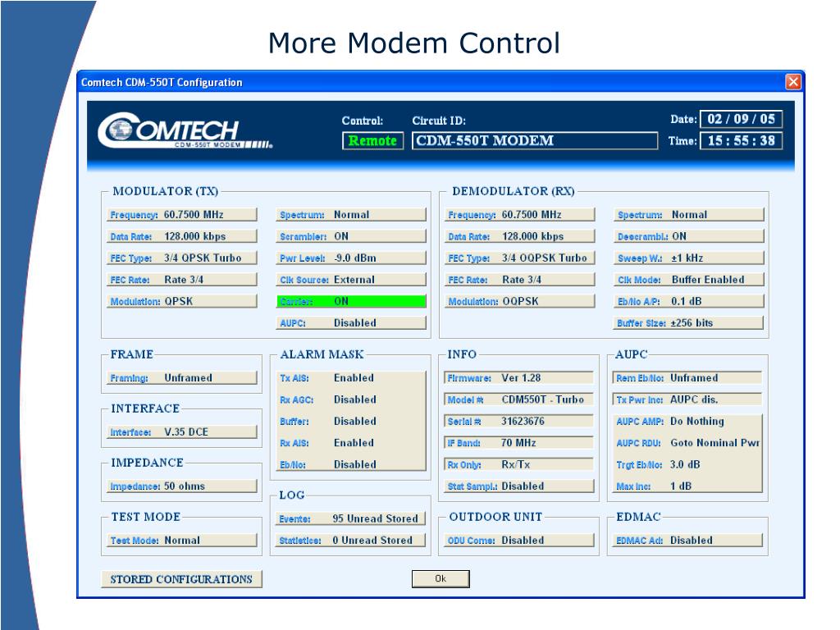Open demodulator FEC Type 3/4 OQPSK Turbo
Viewport: 840px width, 630px height.
tap(520, 258)
